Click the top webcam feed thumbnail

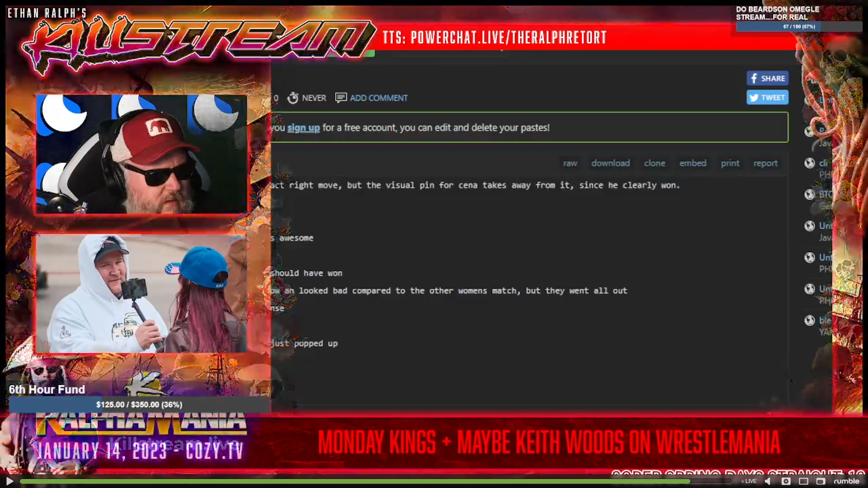[142, 154]
